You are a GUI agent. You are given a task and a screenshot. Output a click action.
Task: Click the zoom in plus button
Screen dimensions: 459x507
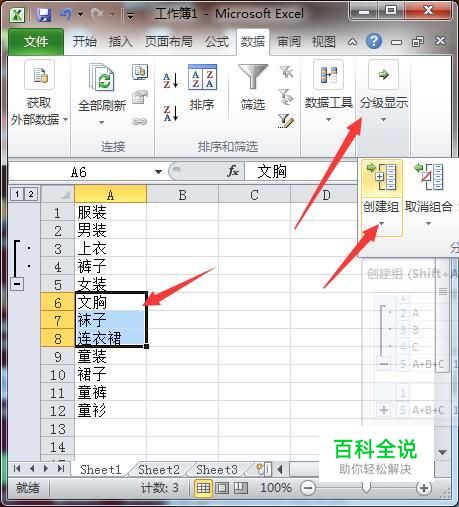click(424, 488)
